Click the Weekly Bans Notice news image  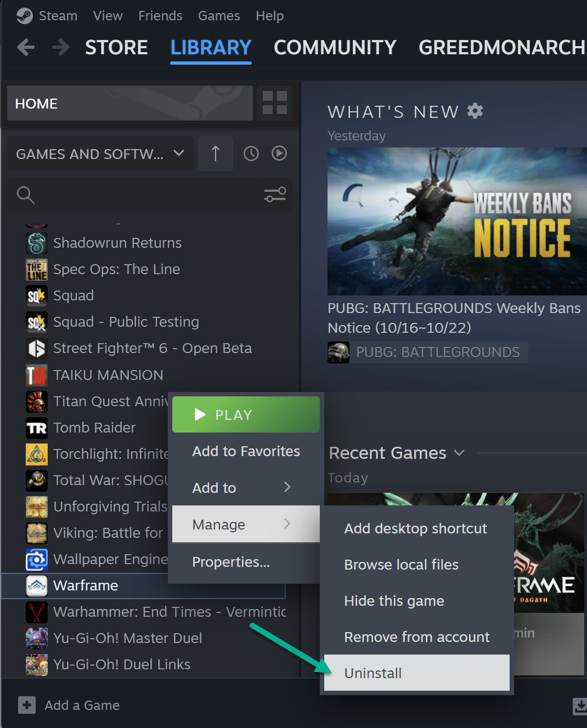click(457, 221)
